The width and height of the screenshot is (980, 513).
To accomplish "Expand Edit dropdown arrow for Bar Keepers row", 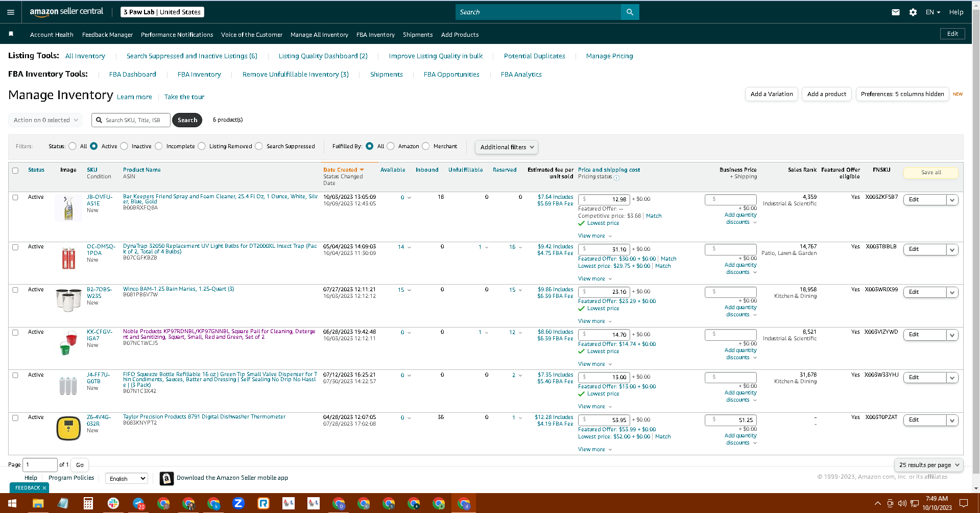I will [x=952, y=200].
